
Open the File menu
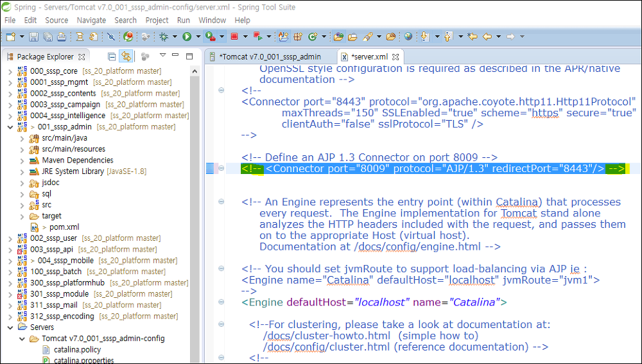10,20
